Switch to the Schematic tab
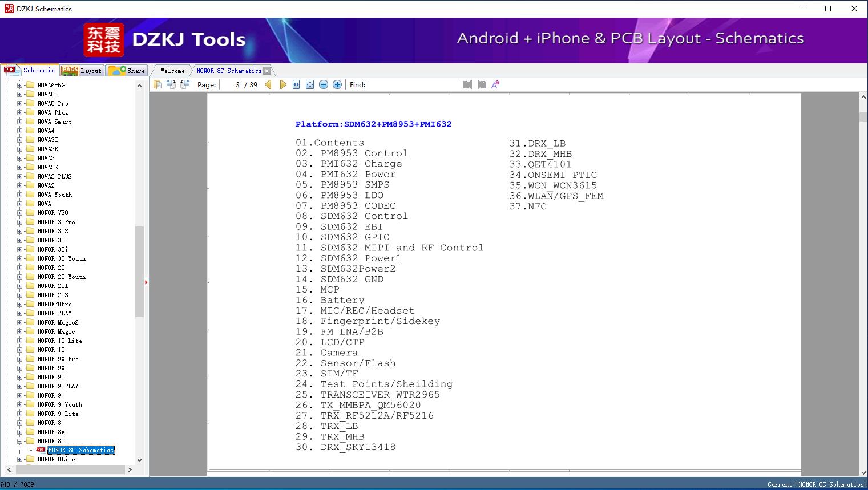 pyautogui.click(x=30, y=70)
